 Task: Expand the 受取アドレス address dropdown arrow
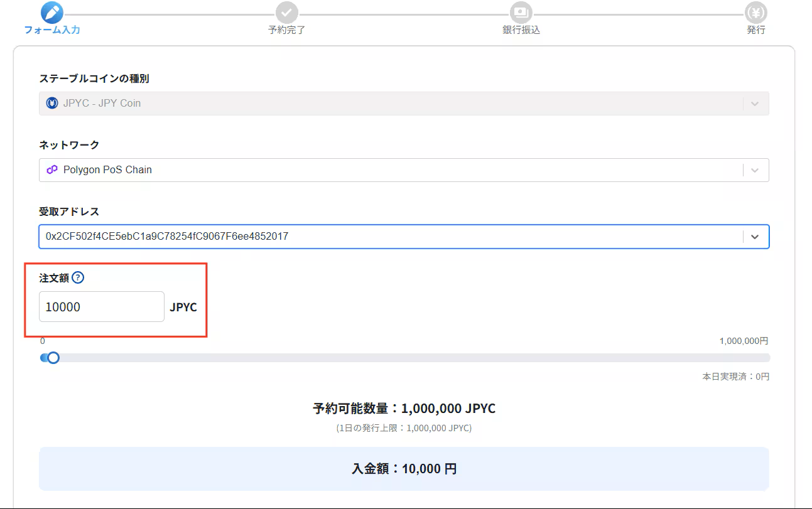[x=755, y=237]
